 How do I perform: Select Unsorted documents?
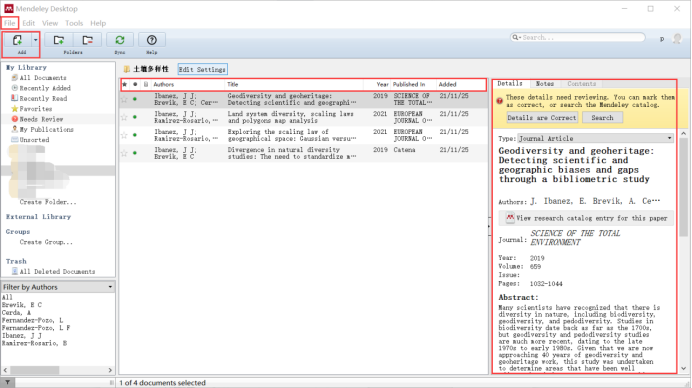[34, 139]
